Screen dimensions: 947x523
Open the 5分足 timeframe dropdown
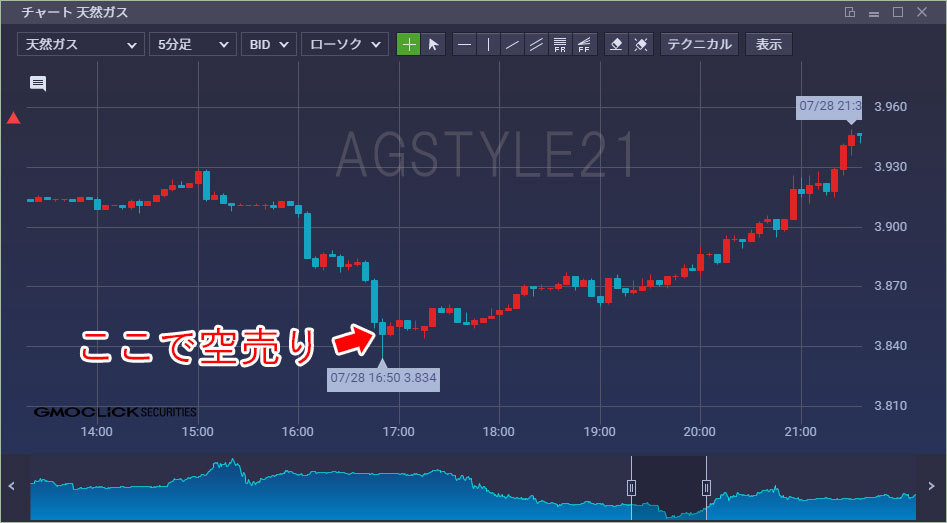(x=193, y=44)
